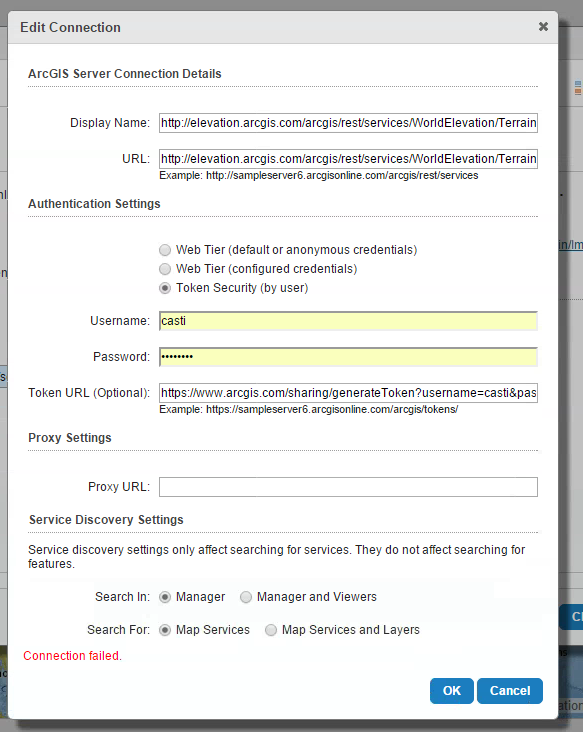Click the Password input field

348,357
